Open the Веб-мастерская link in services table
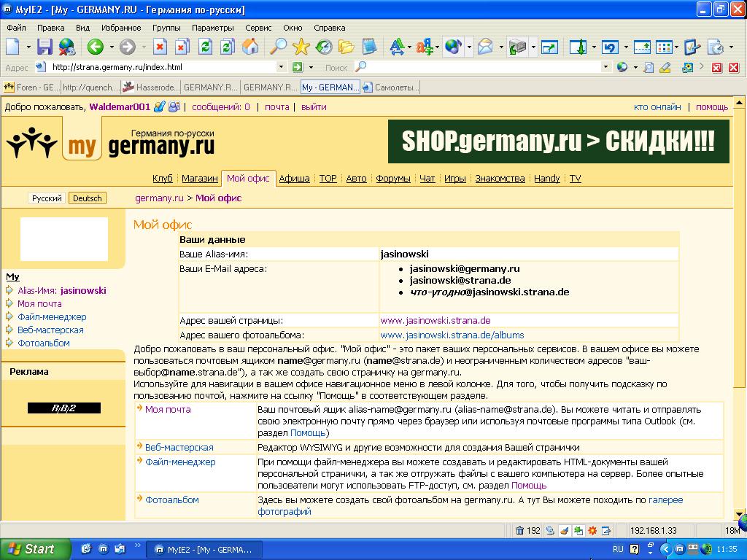This screenshot has height=560, width=747. pos(179,447)
